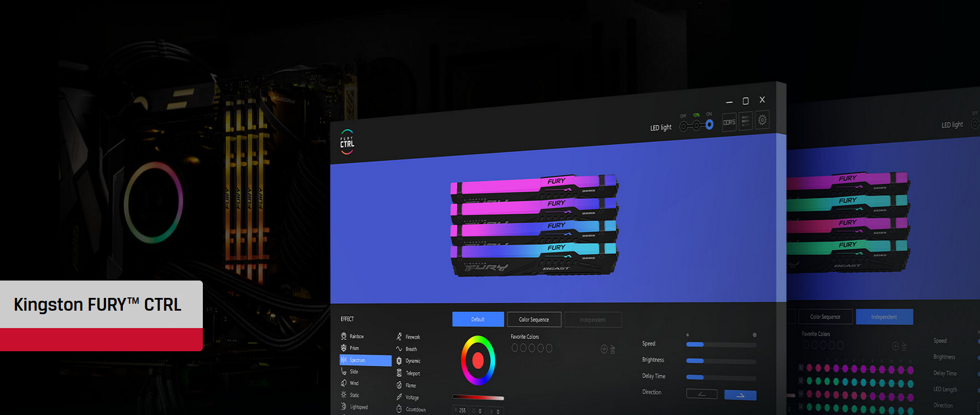Close the FURY CTRL window
980x415 pixels.
pyautogui.click(x=762, y=100)
